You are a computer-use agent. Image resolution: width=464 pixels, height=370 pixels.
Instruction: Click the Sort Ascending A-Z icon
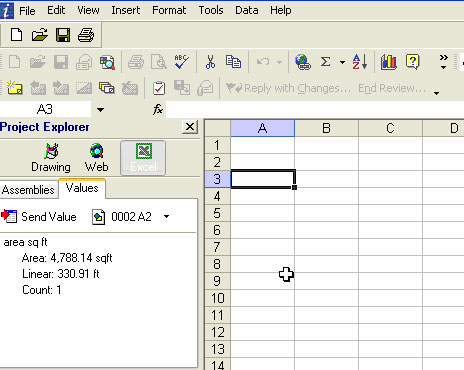coord(360,62)
